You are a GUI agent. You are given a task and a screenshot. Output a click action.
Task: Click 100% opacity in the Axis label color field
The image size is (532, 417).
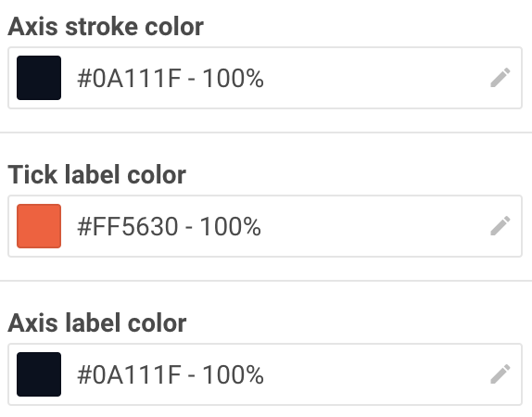(233, 375)
